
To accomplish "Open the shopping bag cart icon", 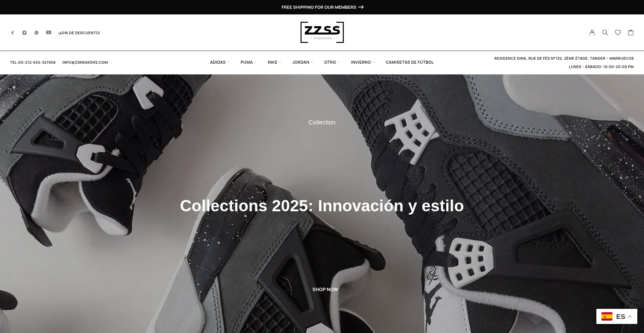I will pyautogui.click(x=631, y=33).
